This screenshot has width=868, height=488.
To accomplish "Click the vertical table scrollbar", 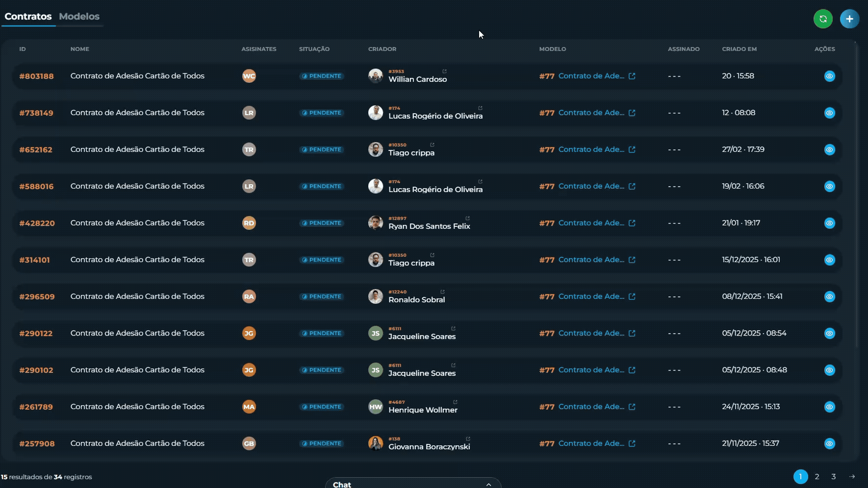I will click(857, 196).
